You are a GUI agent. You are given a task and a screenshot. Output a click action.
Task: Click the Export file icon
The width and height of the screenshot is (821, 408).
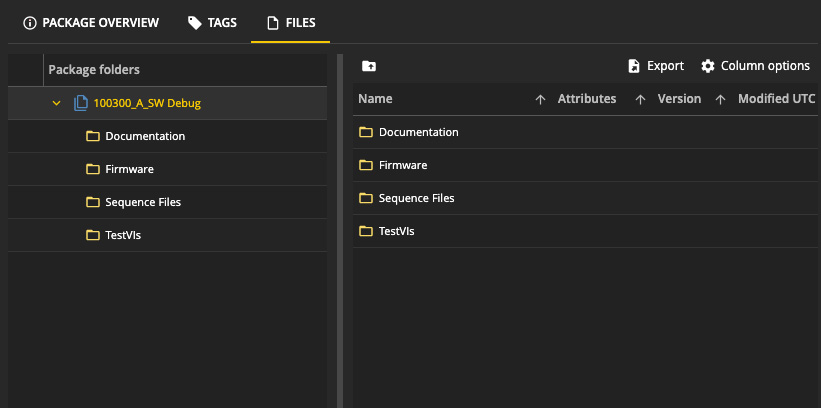[634, 66]
